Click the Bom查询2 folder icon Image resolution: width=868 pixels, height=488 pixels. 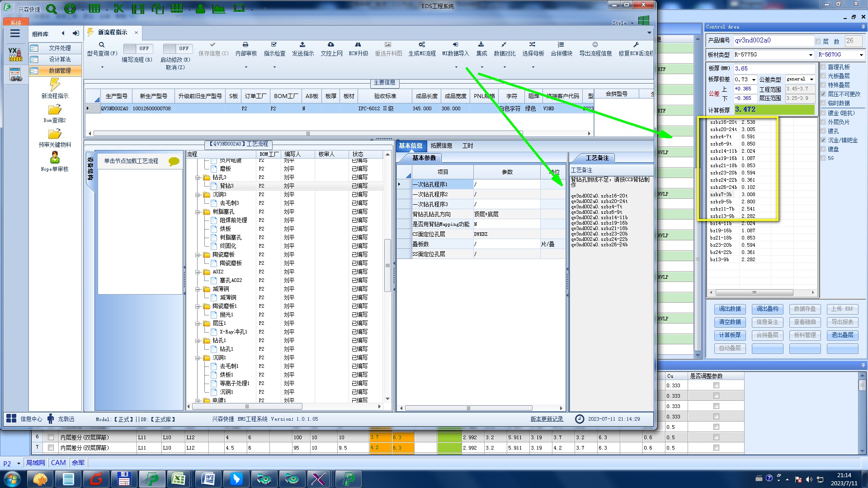55,110
